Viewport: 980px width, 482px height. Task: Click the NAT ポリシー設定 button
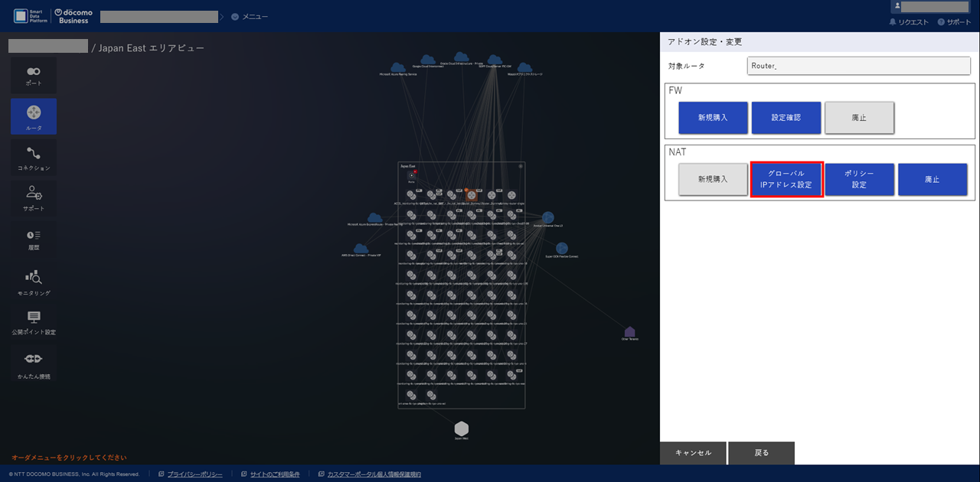click(859, 179)
